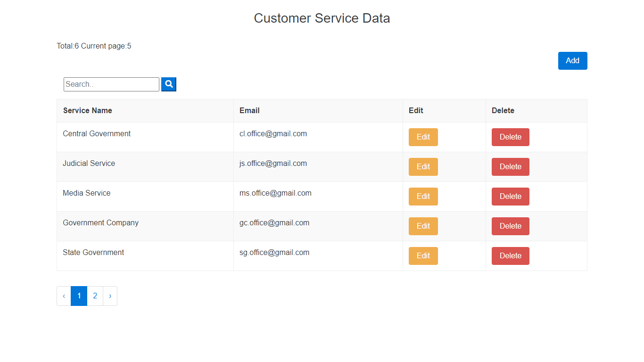644x362 pixels.
Task: Click the ms.office@gmail.com email cell
Action: coord(275,193)
